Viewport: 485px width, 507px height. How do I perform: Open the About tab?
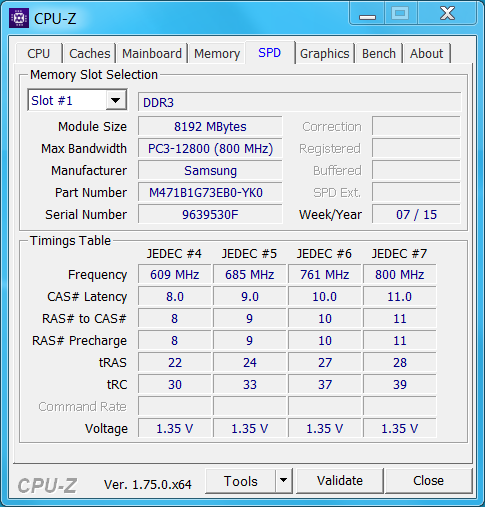click(427, 53)
